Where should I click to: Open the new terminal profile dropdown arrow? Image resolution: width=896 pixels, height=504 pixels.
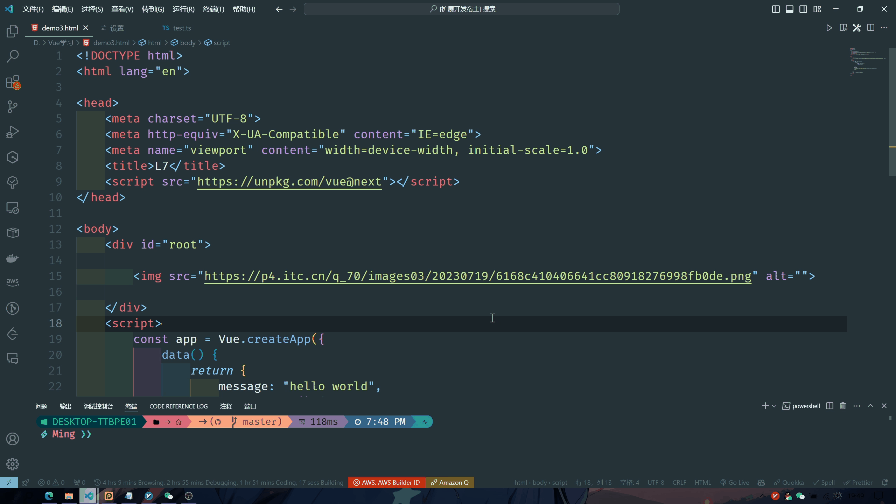(774, 406)
